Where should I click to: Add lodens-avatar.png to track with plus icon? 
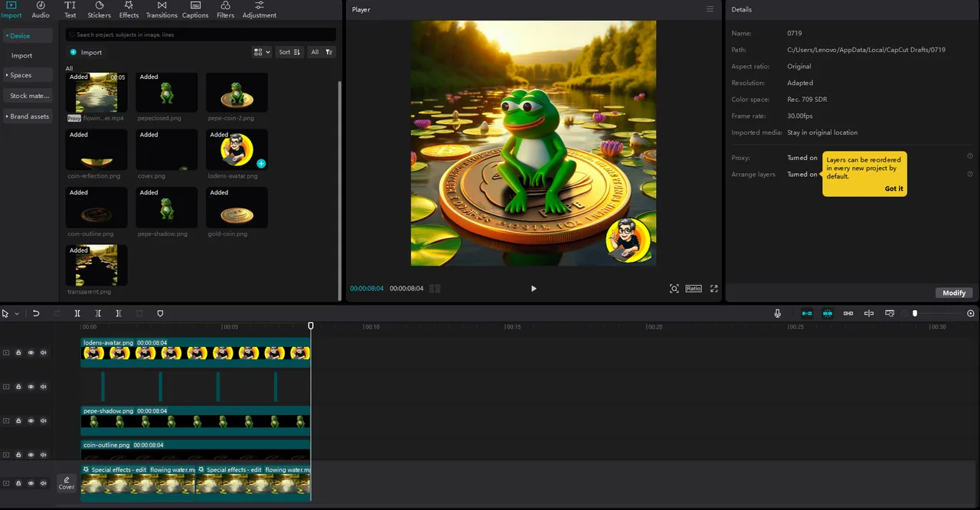(x=261, y=164)
